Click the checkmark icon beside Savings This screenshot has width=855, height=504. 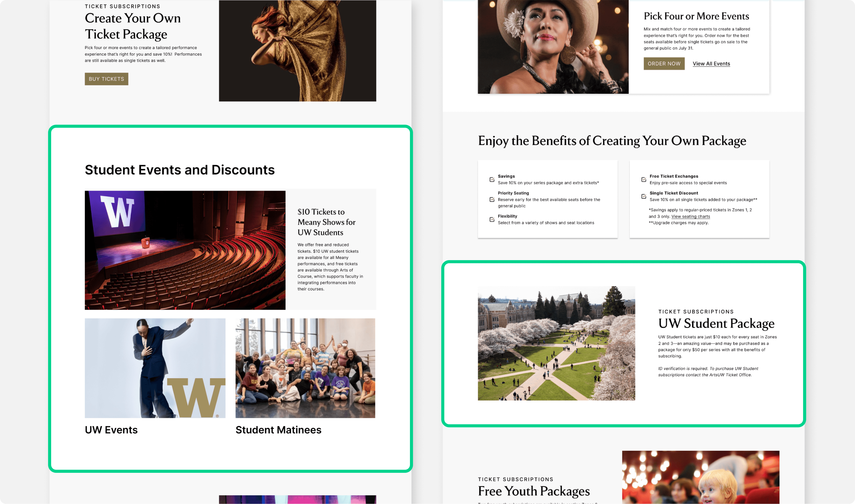(492, 179)
